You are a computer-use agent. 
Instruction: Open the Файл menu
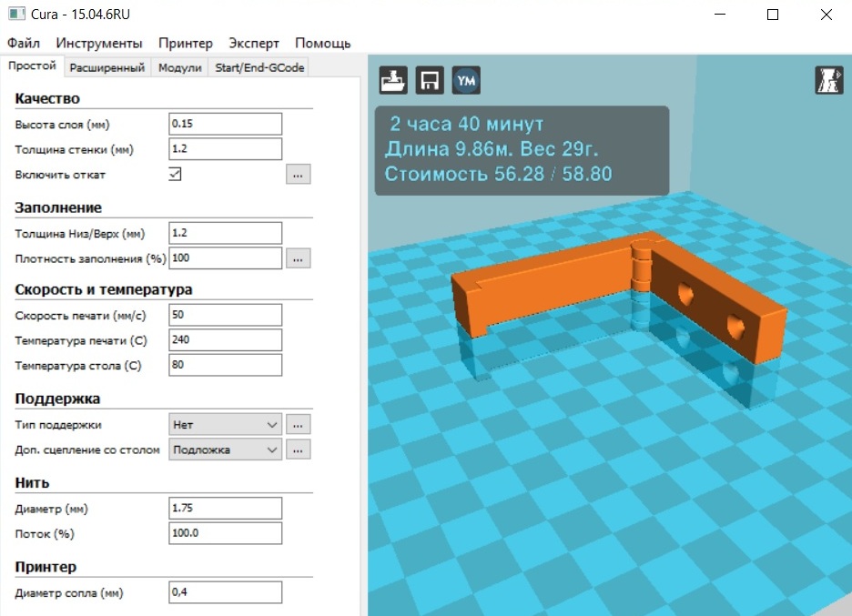click(x=24, y=43)
